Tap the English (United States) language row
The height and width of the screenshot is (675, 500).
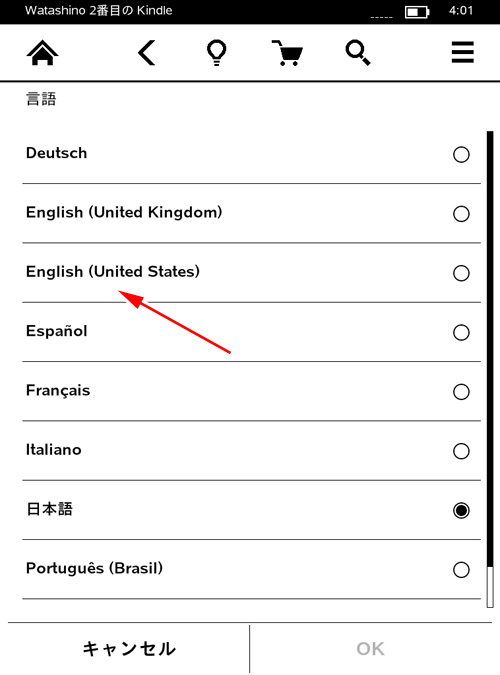coord(252,273)
